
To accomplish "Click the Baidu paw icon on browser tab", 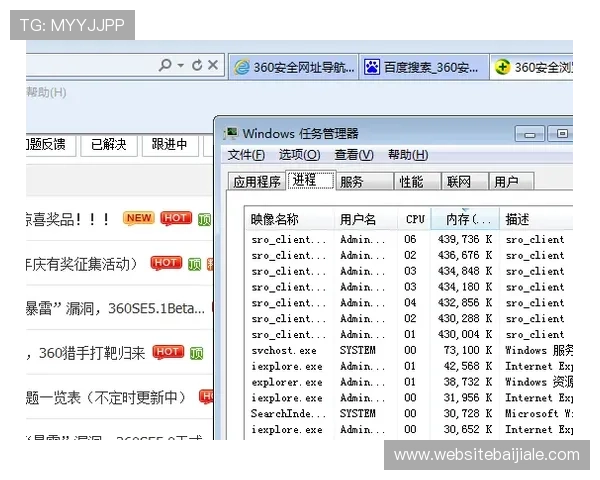I will point(372,67).
